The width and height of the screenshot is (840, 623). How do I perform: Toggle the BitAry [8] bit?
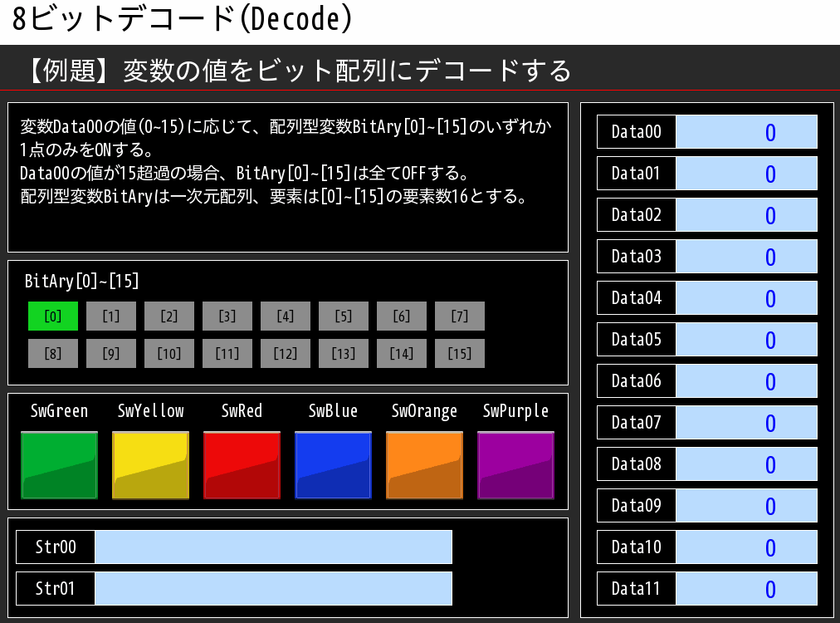coord(52,353)
